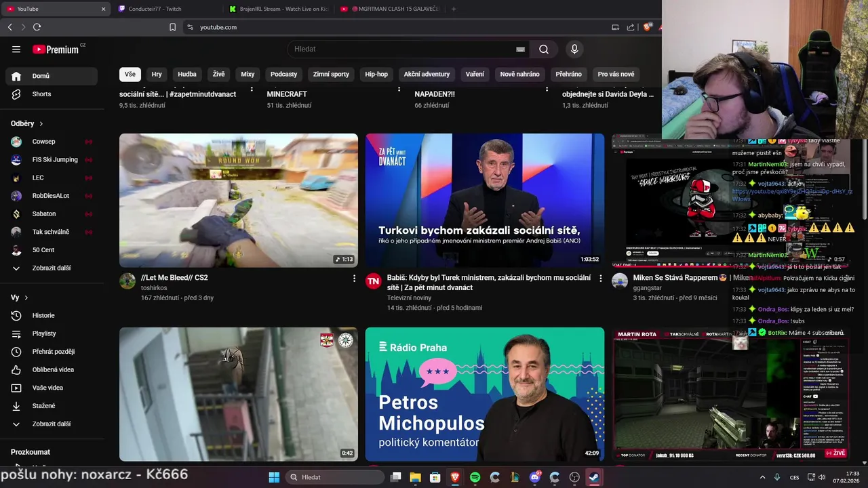Start voice search with the microphone button
The width and height of the screenshot is (868, 488).
[574, 49]
